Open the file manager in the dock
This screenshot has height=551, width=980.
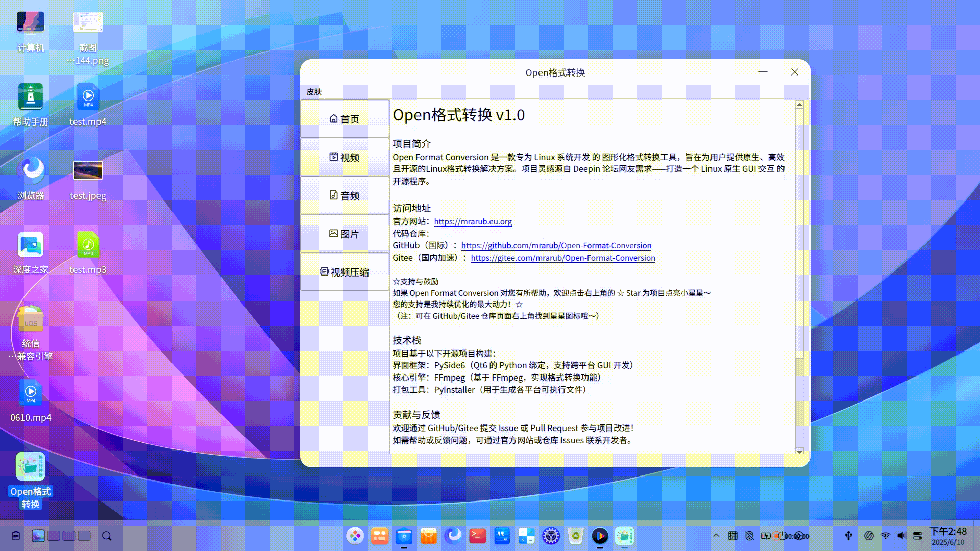point(404,536)
